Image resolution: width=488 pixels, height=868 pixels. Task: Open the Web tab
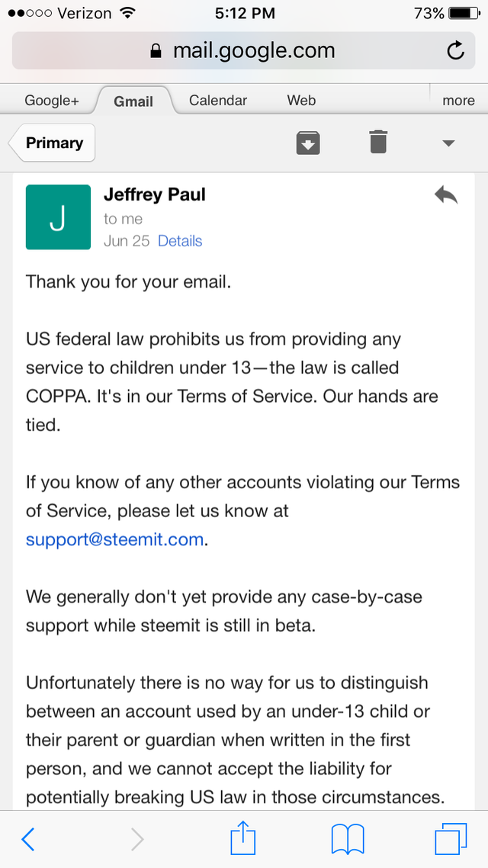point(301,101)
